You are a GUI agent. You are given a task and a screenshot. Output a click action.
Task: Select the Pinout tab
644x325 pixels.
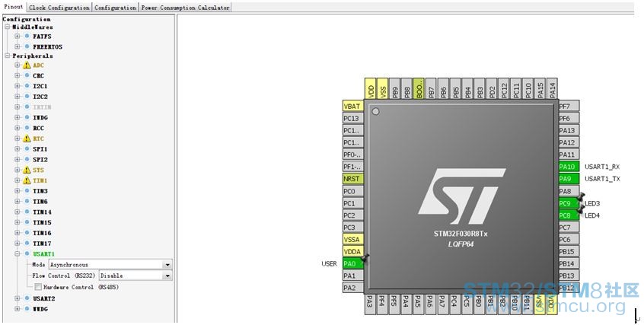[14, 7]
